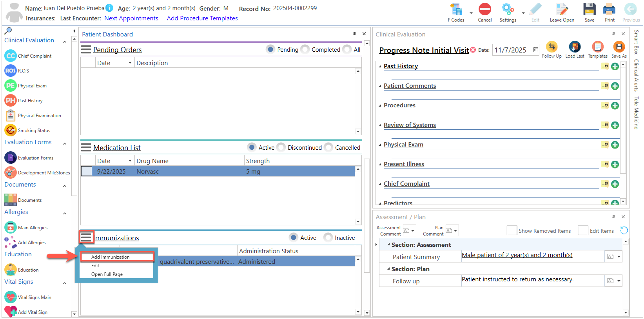Click the Follow Up icon

click(552, 47)
